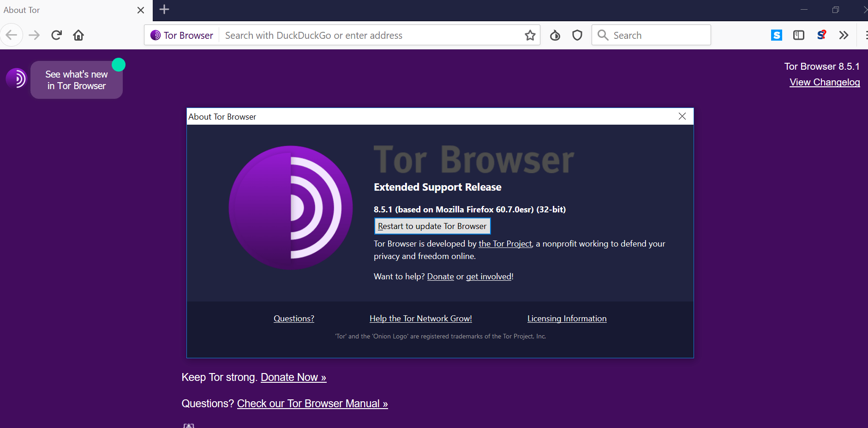
Task: Bookmark this page with the star icon
Action: (530, 35)
